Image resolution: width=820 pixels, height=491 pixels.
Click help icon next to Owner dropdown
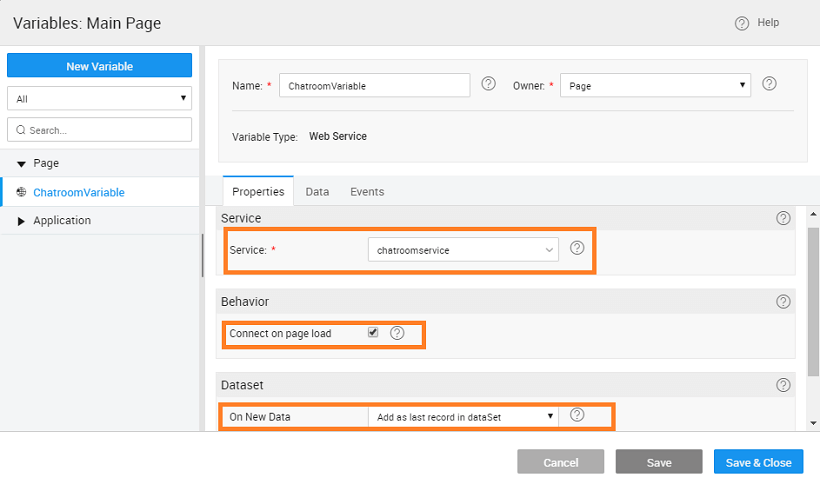coord(769,84)
